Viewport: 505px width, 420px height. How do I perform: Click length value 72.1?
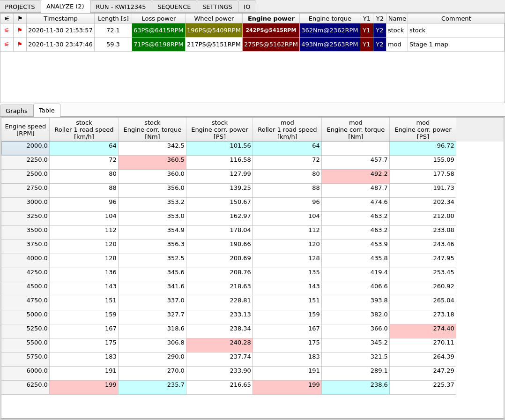(x=113, y=30)
